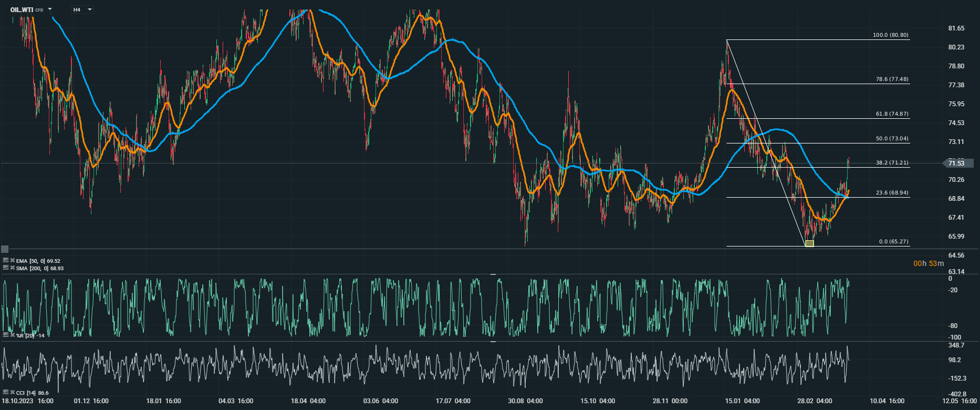This screenshot has height=410, width=980.
Task: Open the OIL.WTI symbol dropdown arrow
Action: (50, 9)
